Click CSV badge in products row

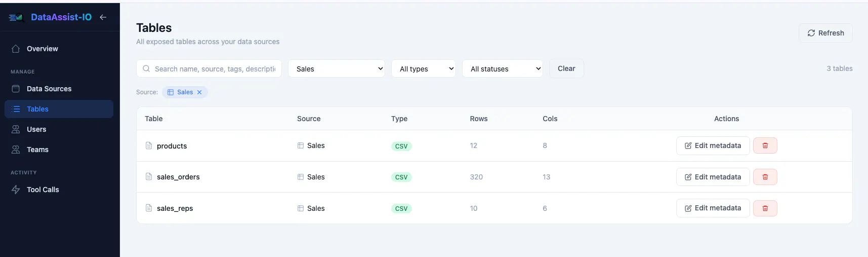[x=401, y=146]
